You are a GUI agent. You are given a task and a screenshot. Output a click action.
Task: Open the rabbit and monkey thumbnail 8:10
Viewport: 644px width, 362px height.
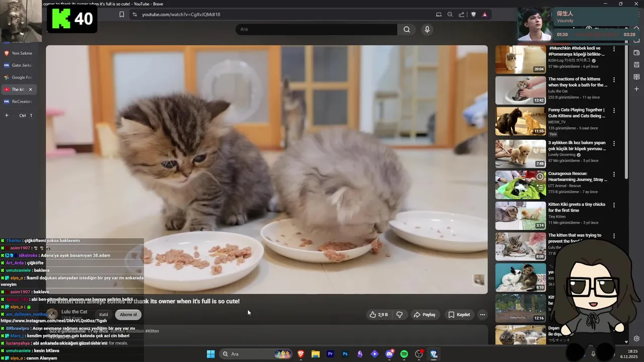(x=521, y=278)
